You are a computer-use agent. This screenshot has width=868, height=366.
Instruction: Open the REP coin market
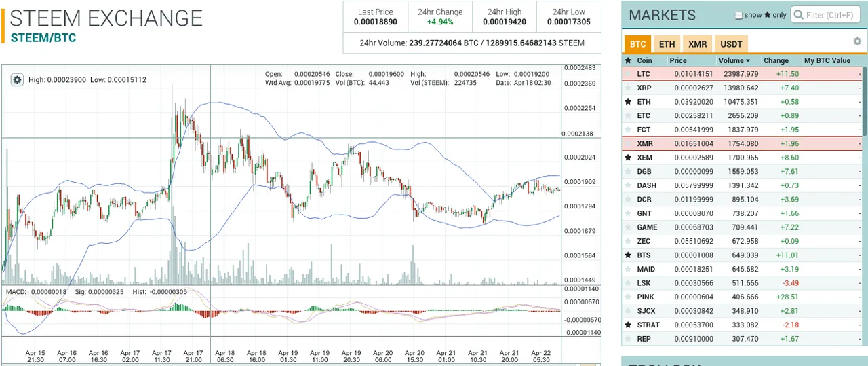tap(644, 339)
